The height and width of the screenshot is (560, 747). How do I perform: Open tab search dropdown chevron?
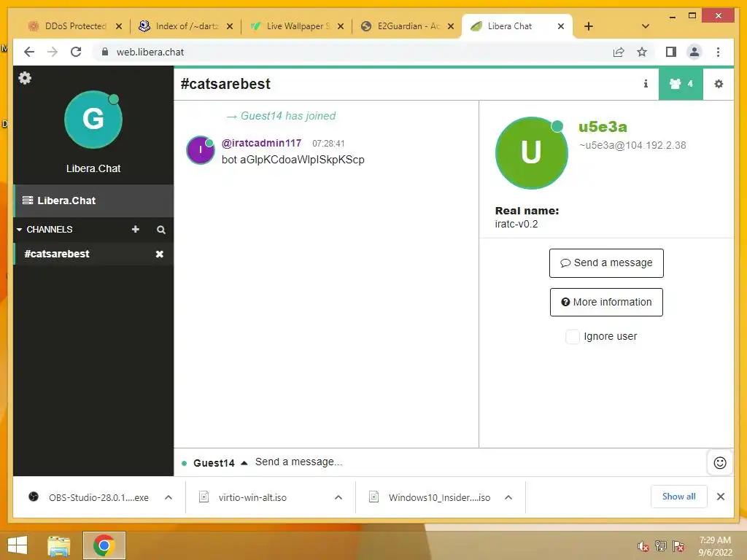click(x=646, y=26)
